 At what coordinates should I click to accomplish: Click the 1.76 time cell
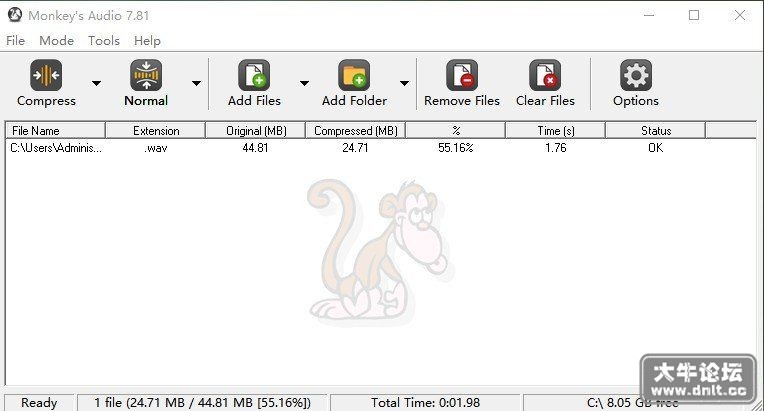click(555, 148)
